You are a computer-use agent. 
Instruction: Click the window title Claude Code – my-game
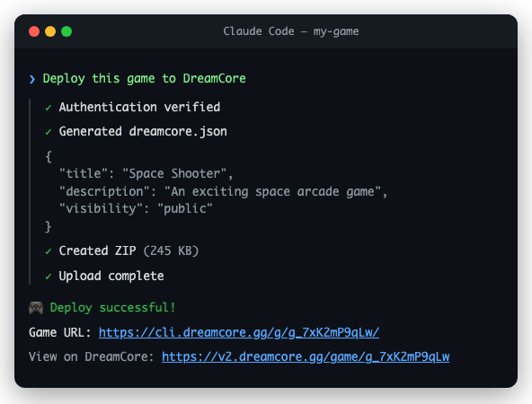(291, 31)
